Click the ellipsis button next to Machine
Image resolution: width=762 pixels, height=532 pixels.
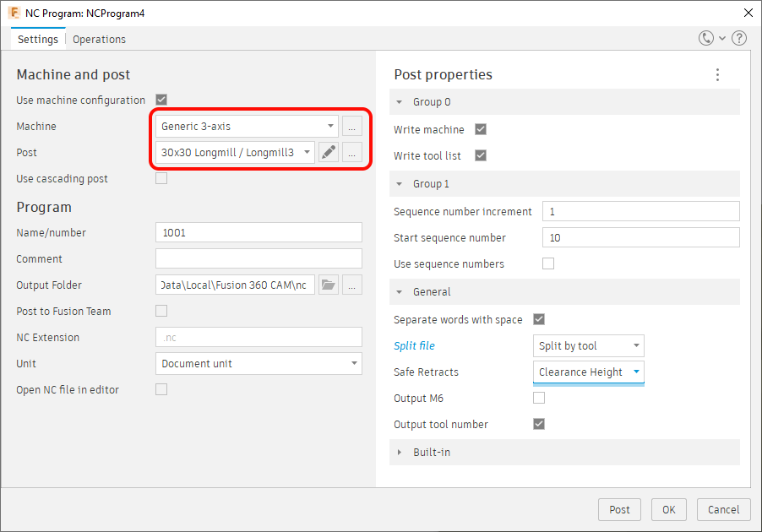coord(352,127)
